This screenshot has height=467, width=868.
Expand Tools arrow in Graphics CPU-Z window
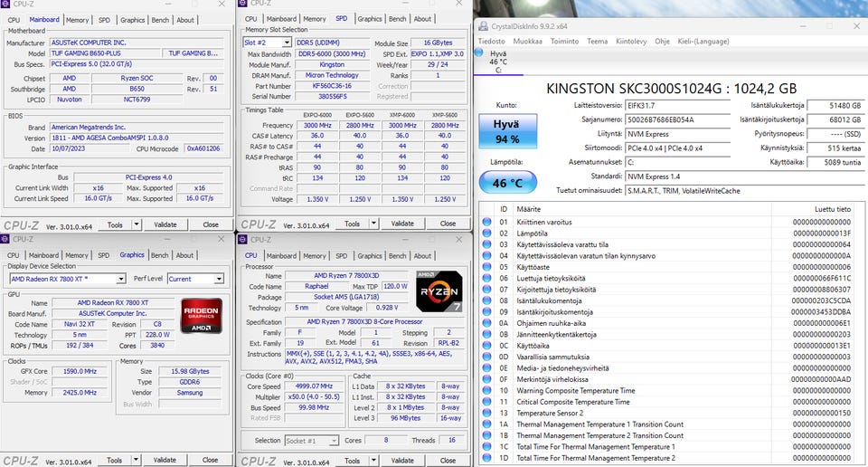[x=136, y=461]
